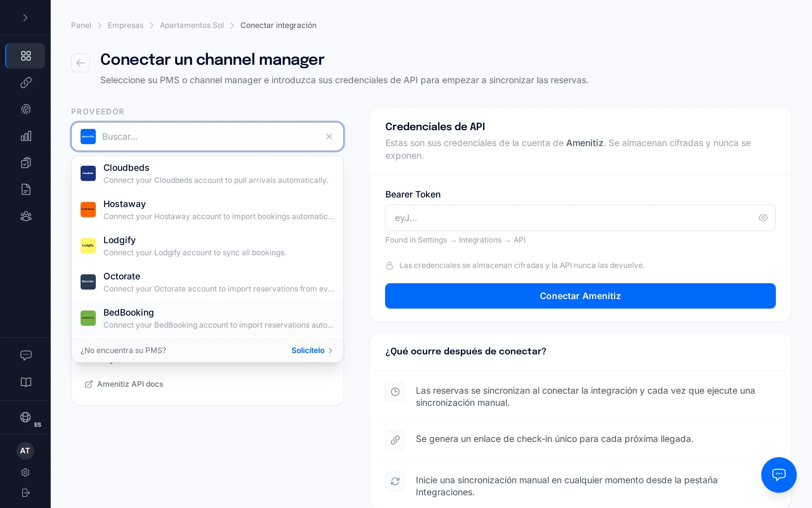
Task: Open the clipboard checklist icon in sidebar
Action: pos(25,163)
